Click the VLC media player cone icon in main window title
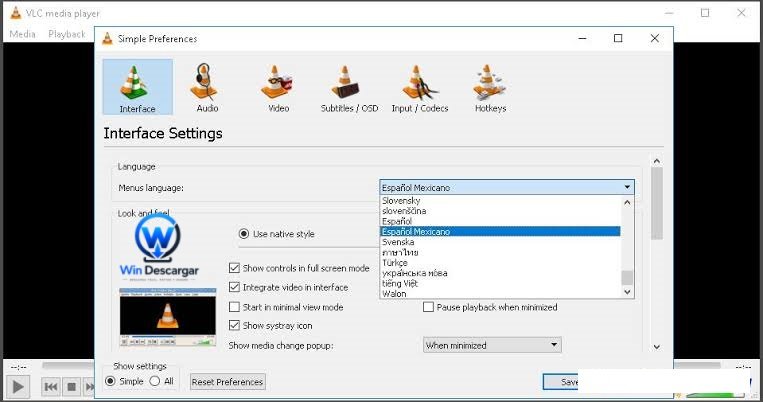Image resolution: width=763 pixels, height=402 pixels. coord(16,13)
